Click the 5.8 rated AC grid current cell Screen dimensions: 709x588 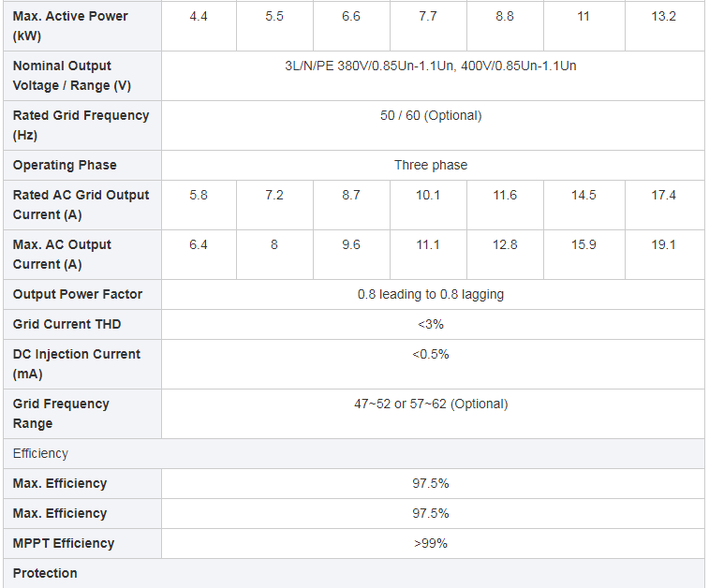pos(199,205)
